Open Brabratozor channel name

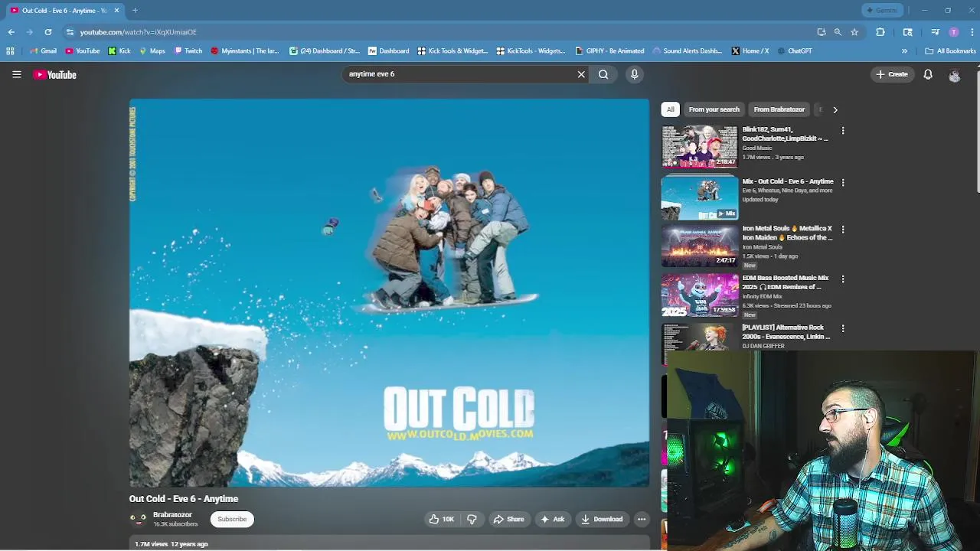172,515
